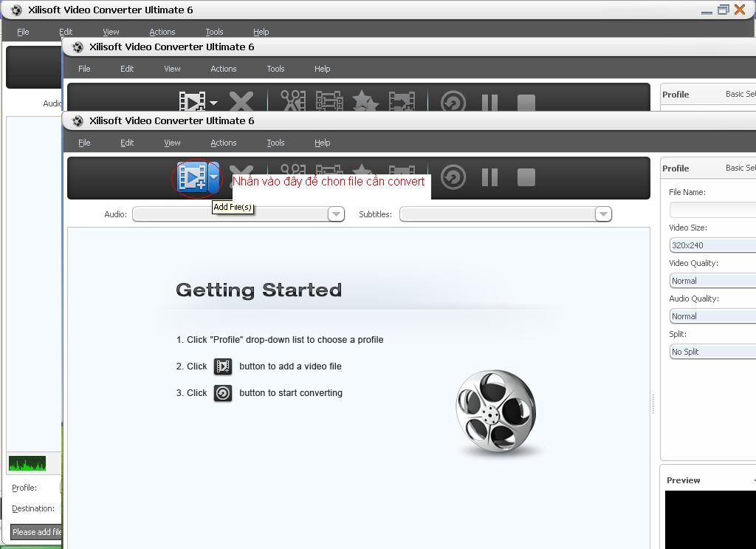Click the start converting icon in Getting Started
The width and height of the screenshot is (756, 549).
click(x=223, y=393)
